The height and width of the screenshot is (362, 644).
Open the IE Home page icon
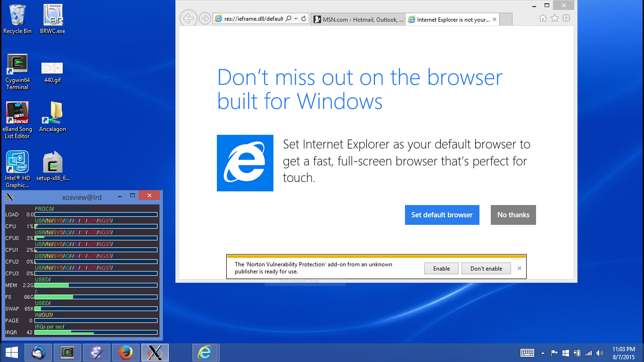pos(543,18)
